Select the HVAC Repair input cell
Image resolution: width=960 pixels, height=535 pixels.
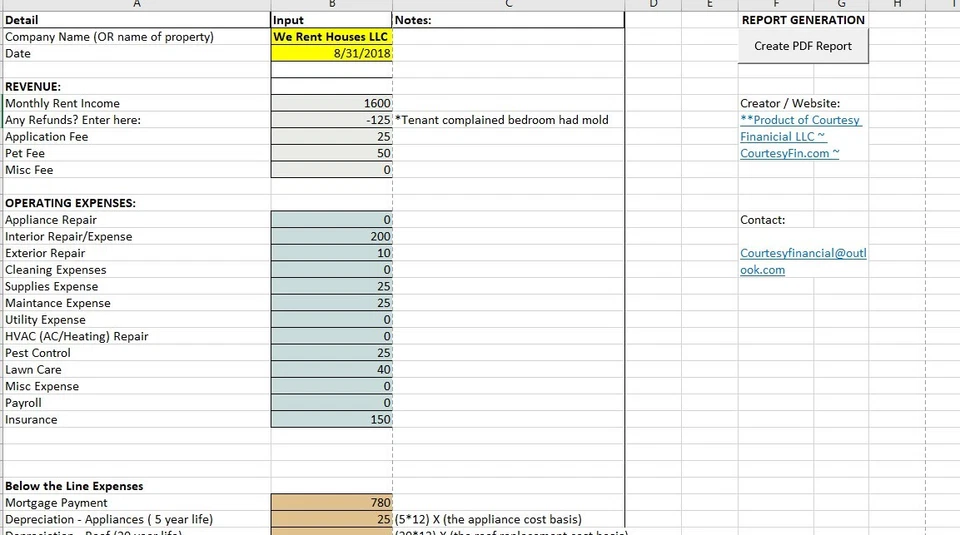331,336
